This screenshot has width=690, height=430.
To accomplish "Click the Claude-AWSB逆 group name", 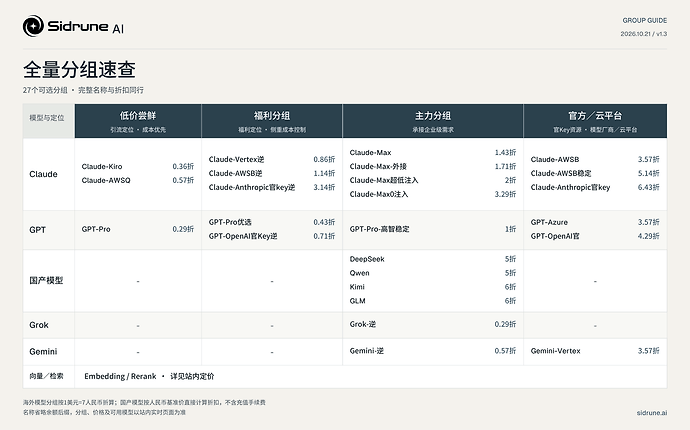I will coord(235,173).
